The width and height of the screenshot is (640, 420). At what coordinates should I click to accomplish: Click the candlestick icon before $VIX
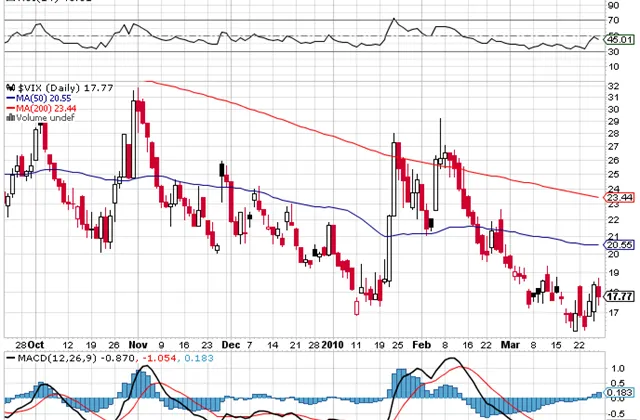pos(10,88)
